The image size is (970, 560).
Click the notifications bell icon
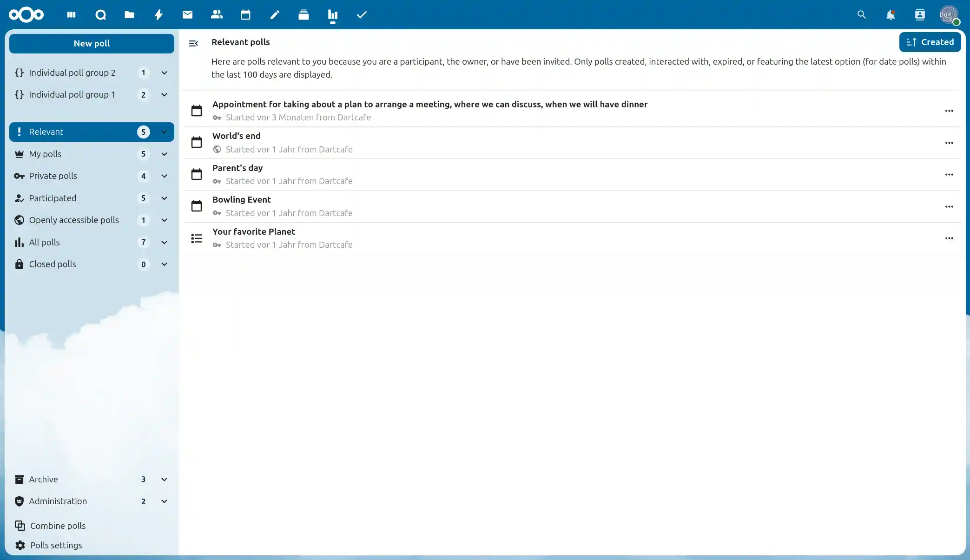pyautogui.click(x=890, y=14)
